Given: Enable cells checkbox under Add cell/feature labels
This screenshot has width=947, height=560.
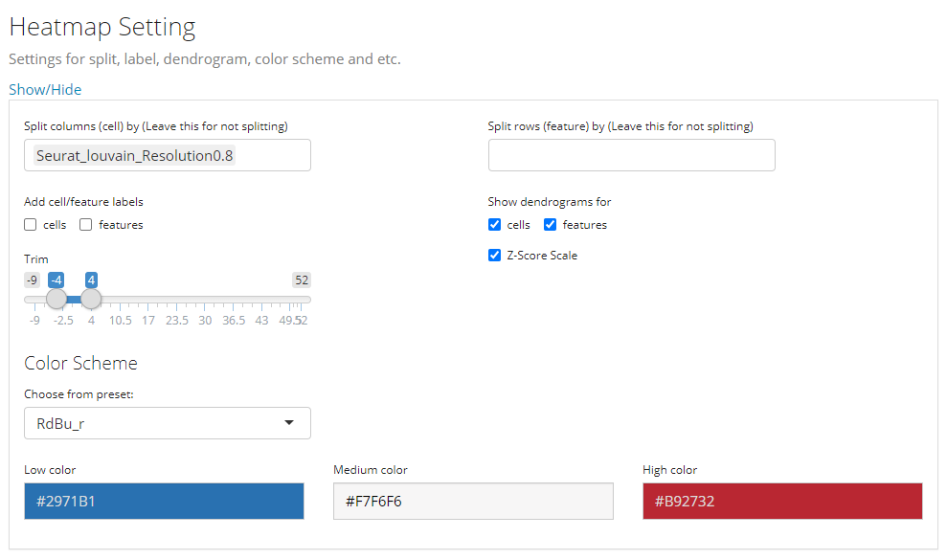Looking at the screenshot, I should click(31, 225).
